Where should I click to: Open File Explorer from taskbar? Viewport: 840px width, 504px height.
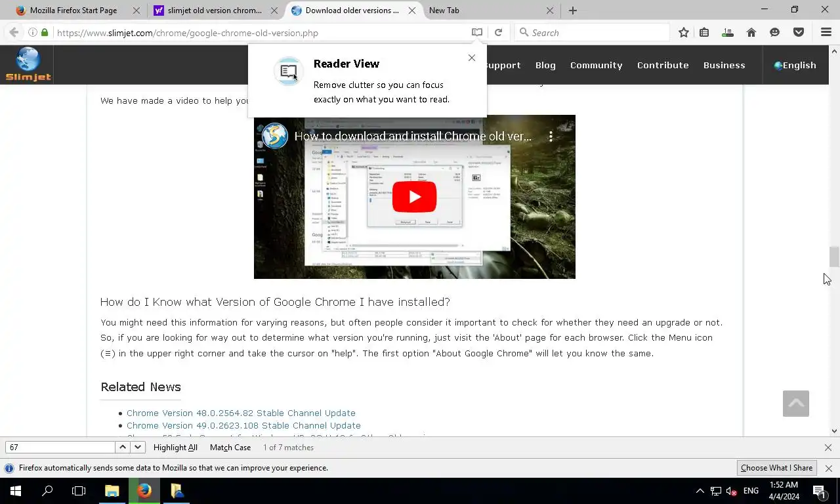pyautogui.click(x=112, y=491)
